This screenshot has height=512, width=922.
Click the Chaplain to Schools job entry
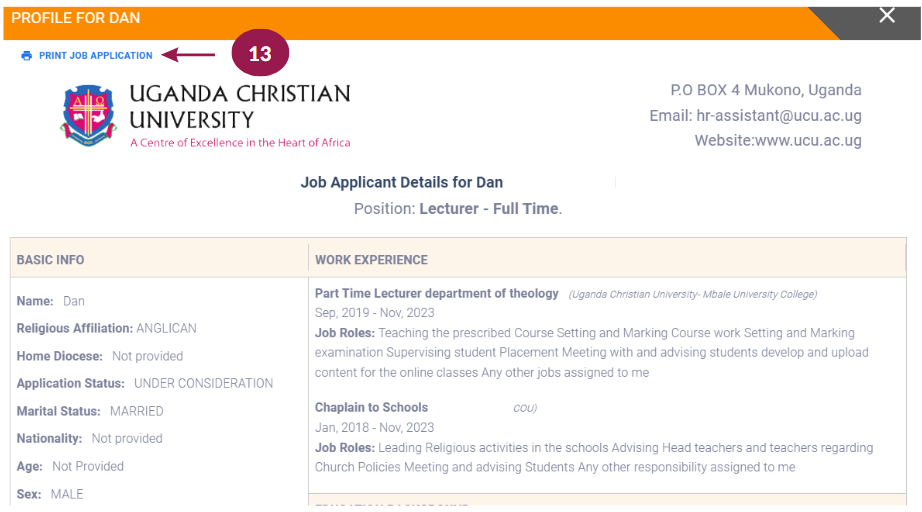pos(371,407)
